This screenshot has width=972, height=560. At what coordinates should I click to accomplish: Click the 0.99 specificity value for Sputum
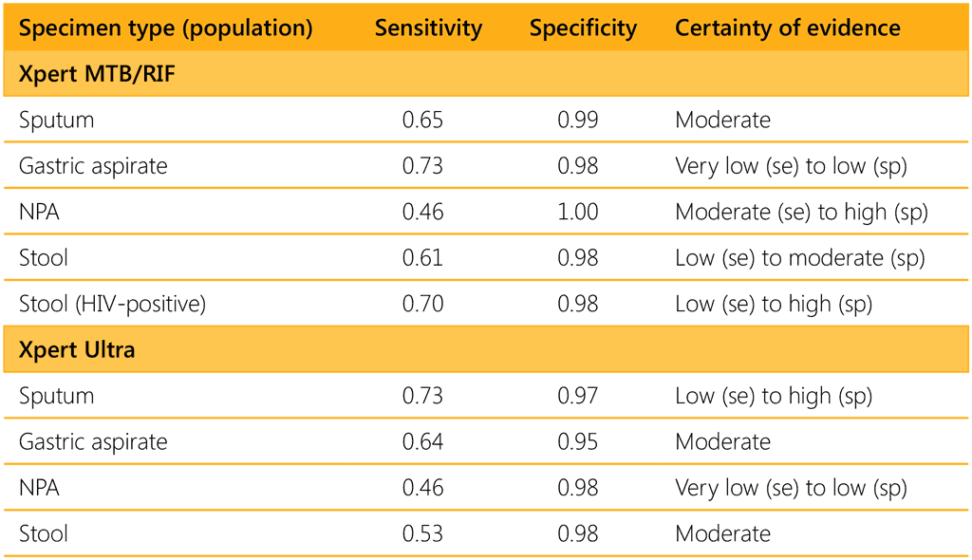coord(578,121)
